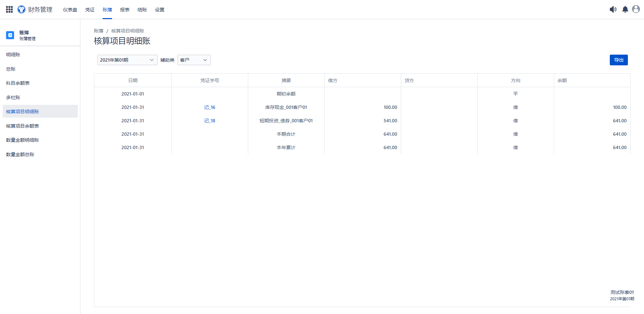Select 明细账 in the sidebar

pyautogui.click(x=13, y=55)
